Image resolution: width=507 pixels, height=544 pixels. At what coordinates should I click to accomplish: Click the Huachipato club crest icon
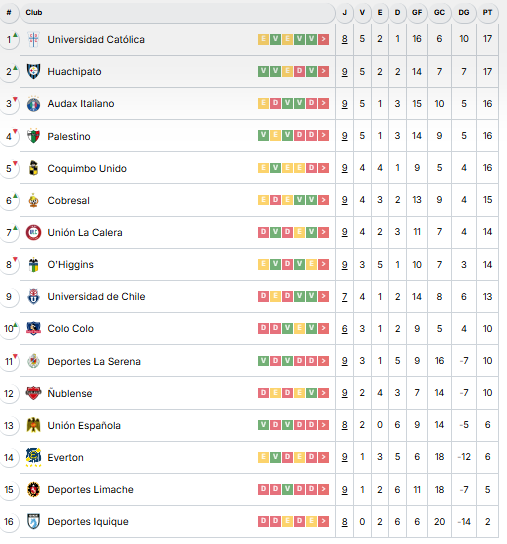tap(33, 71)
